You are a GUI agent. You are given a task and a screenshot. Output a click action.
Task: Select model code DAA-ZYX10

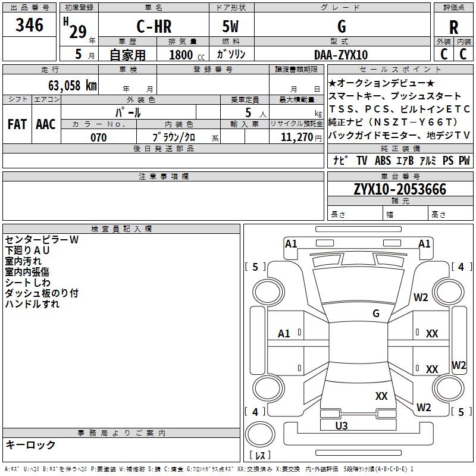pyautogui.click(x=341, y=55)
